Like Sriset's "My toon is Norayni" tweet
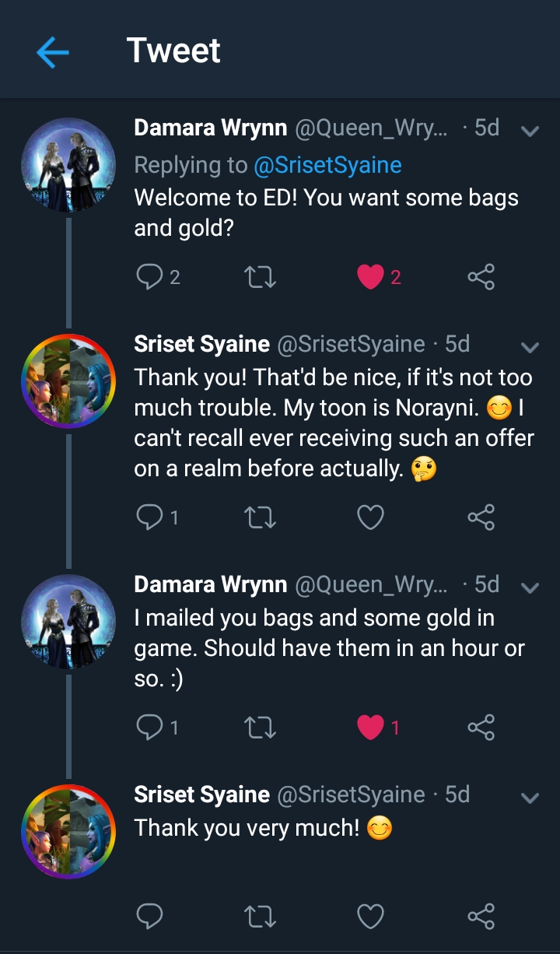The width and height of the screenshot is (560, 954). (370, 517)
